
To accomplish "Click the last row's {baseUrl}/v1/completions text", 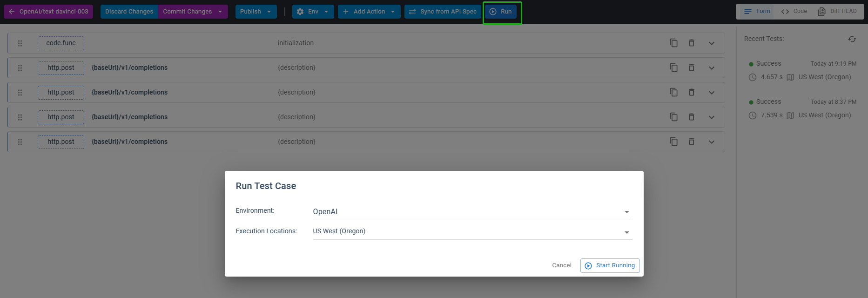I will [129, 142].
